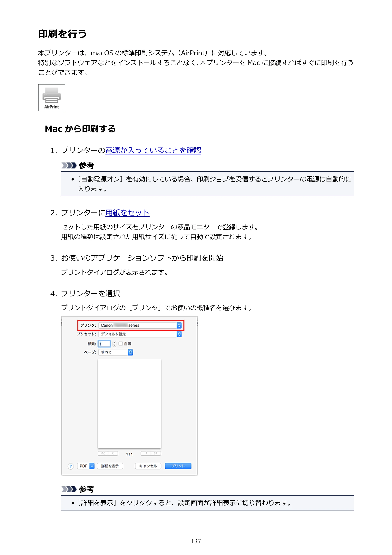Toggle the 白黒 checkbox
This screenshot has height=555, width=392.
[121, 344]
